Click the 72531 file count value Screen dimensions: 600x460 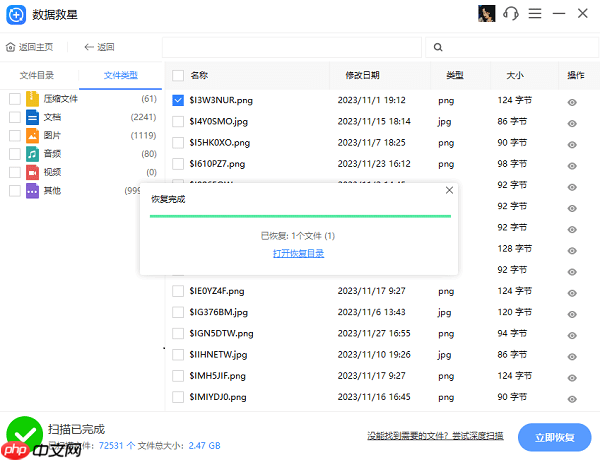tap(111, 445)
